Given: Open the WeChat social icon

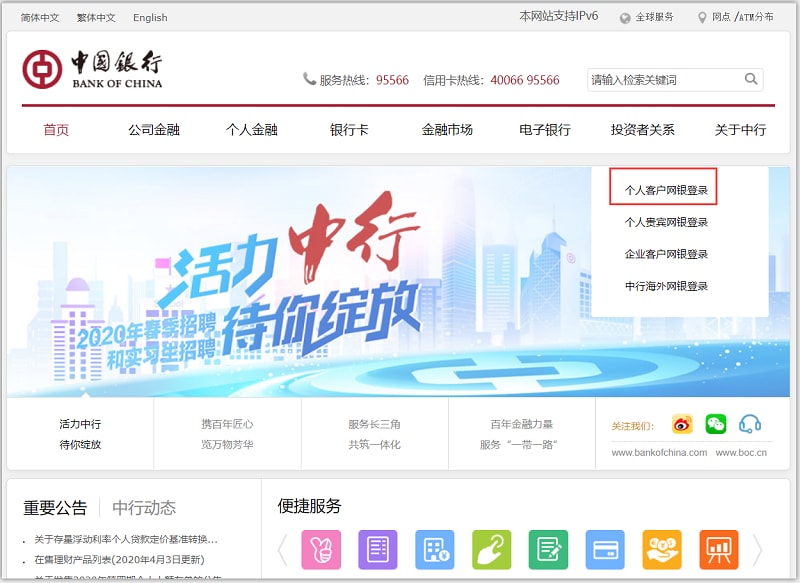Looking at the screenshot, I should (715, 424).
